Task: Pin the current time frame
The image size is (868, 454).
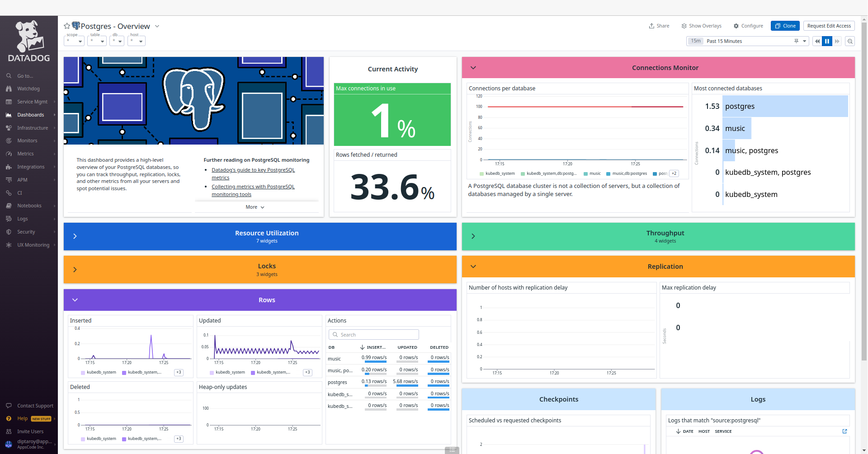Action: point(796,41)
